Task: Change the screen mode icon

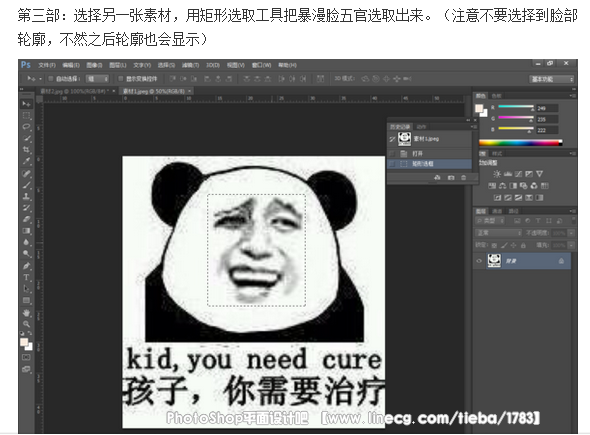Action: (x=26, y=369)
